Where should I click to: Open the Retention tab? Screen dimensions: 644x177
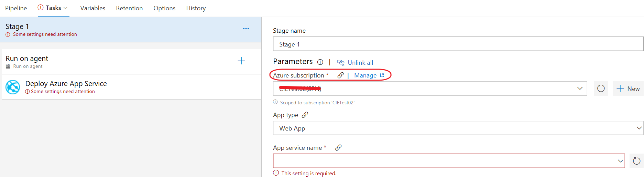(x=129, y=8)
